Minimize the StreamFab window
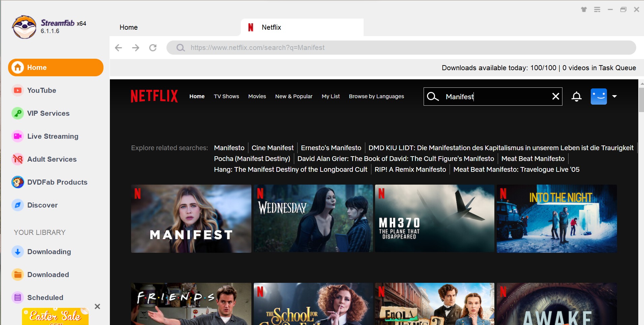 pos(610,9)
